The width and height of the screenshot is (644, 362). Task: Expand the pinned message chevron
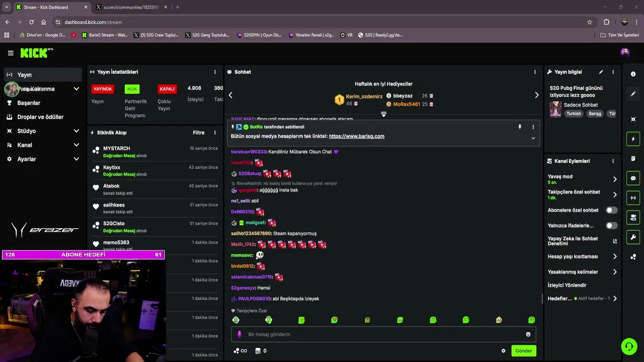pos(533,138)
